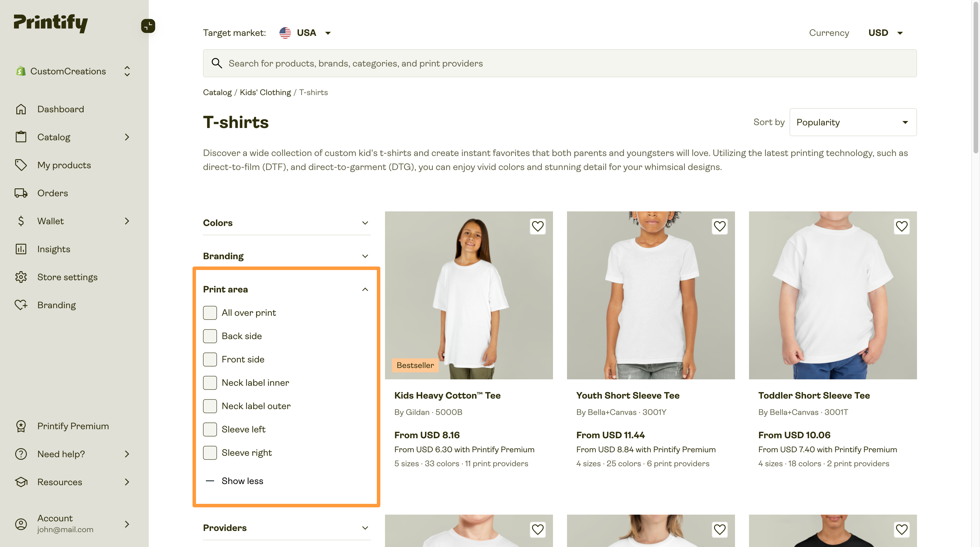Open Printify Premium in the sidebar
The height and width of the screenshot is (547, 980).
click(x=73, y=426)
